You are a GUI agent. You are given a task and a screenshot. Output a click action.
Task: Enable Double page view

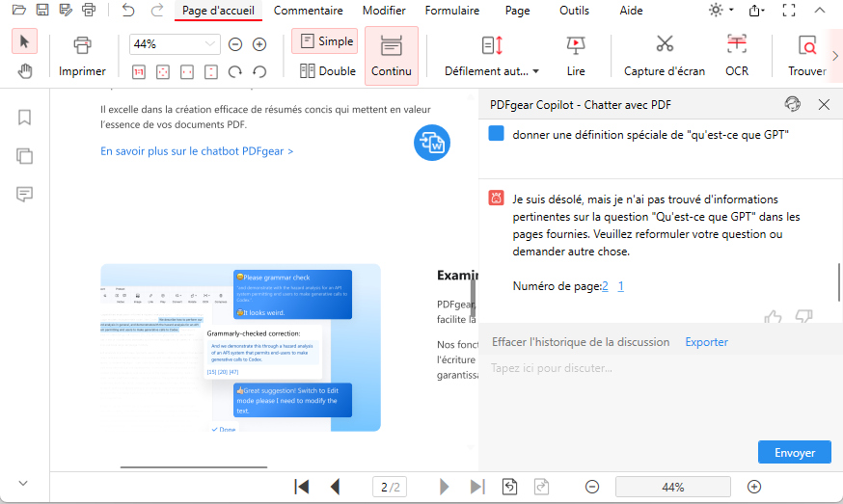coord(327,71)
